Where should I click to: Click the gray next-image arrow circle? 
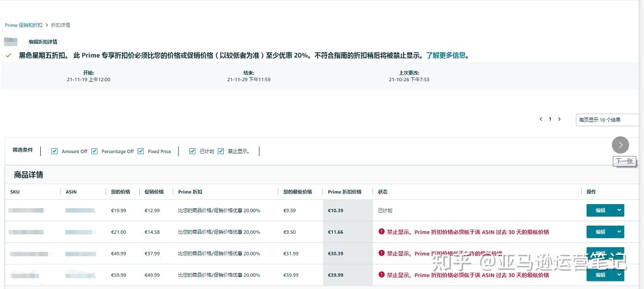[x=620, y=145]
